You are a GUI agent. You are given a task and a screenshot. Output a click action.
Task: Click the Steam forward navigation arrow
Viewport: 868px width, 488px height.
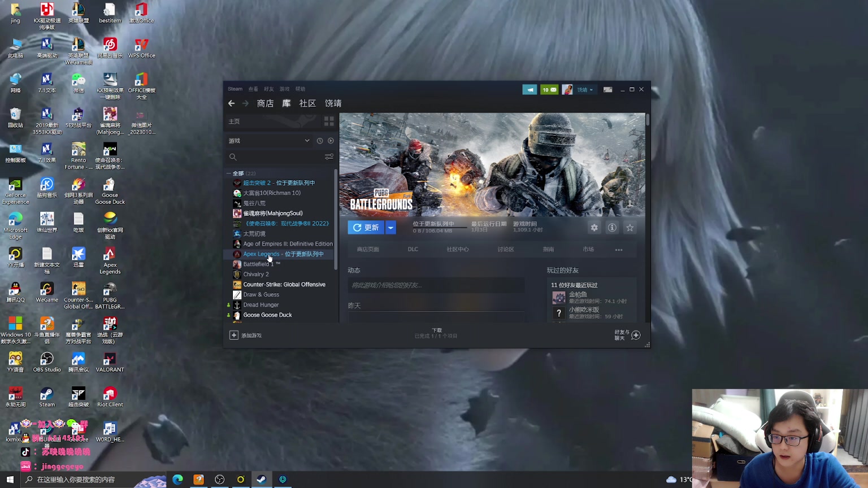coord(245,103)
